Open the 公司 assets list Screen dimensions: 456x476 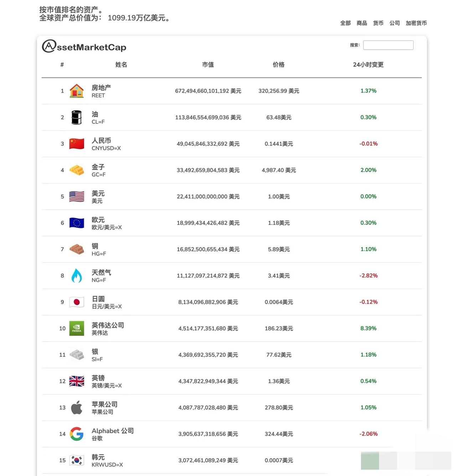pyautogui.click(x=394, y=23)
